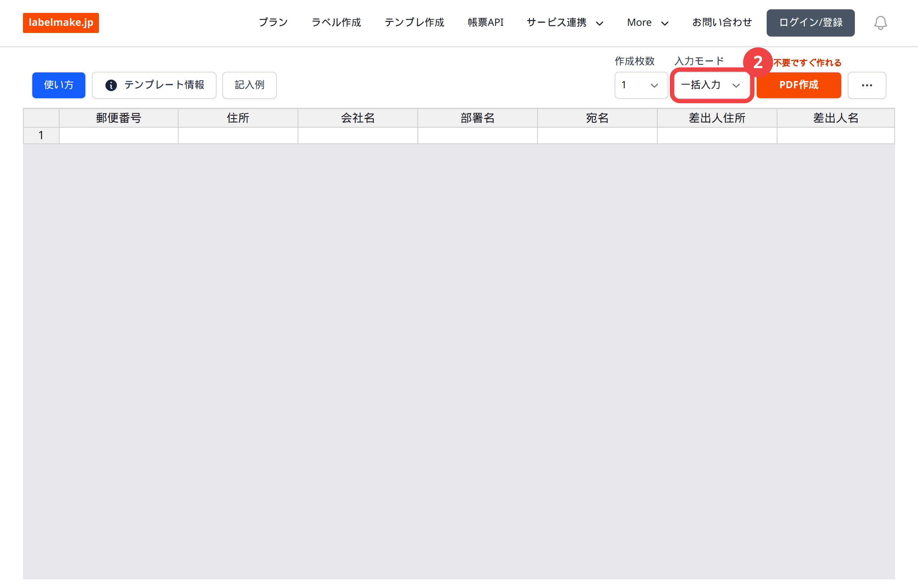Open テンプレ作成 in the navigation
This screenshot has width=918, height=588.
[x=414, y=23]
